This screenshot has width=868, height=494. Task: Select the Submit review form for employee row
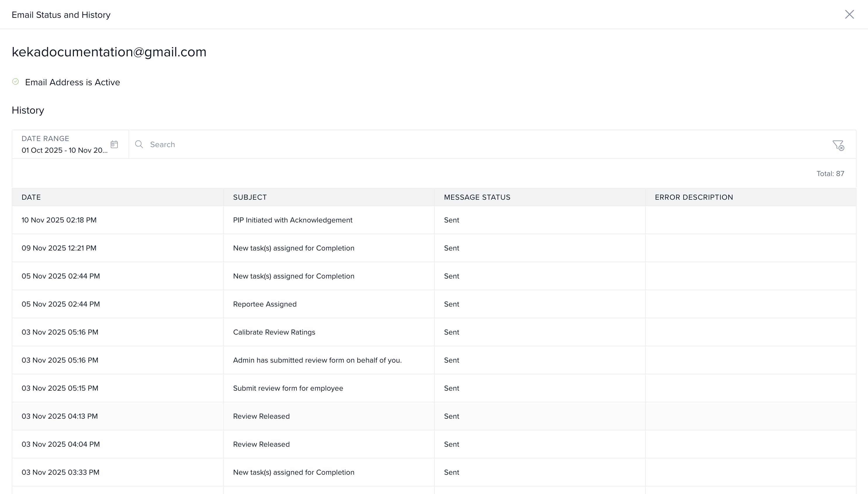point(288,388)
